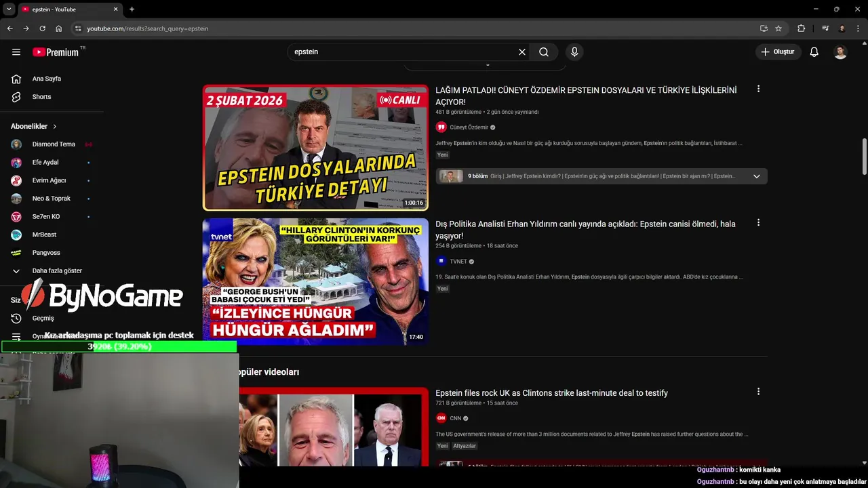
Task: Open the browser extensions puzzle icon
Action: (x=802, y=28)
